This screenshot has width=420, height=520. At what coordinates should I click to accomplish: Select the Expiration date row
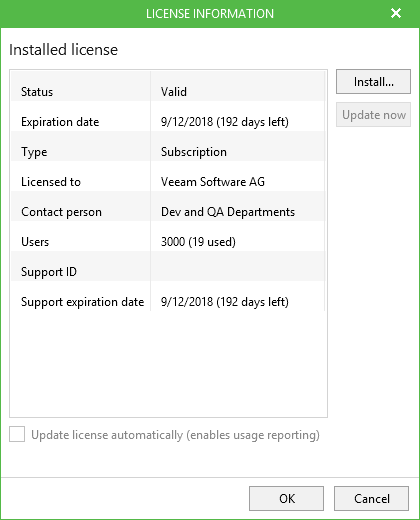tap(168, 122)
